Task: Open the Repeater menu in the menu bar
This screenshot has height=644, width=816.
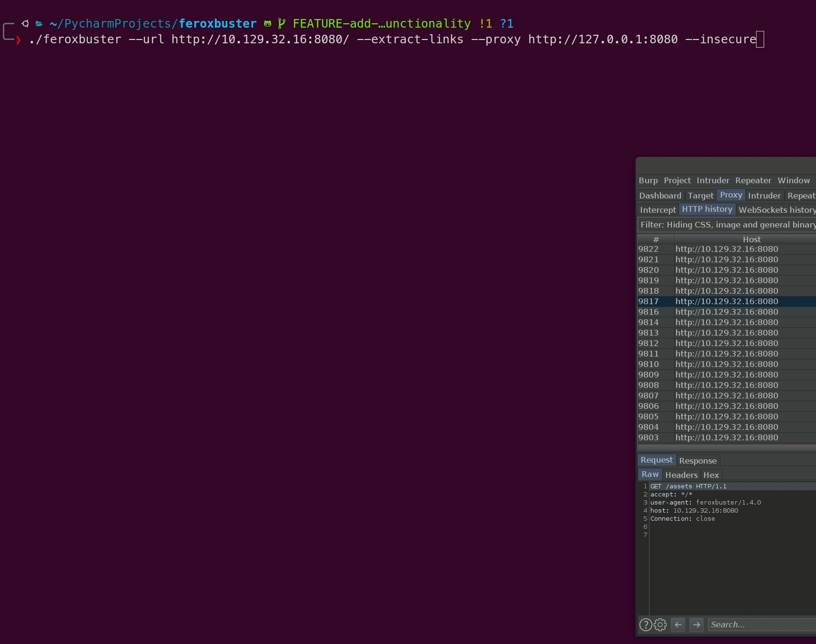Action: pos(753,180)
